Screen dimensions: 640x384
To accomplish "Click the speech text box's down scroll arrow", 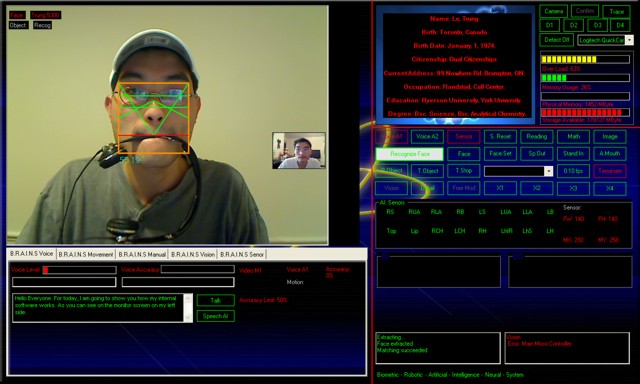I will coord(188,317).
